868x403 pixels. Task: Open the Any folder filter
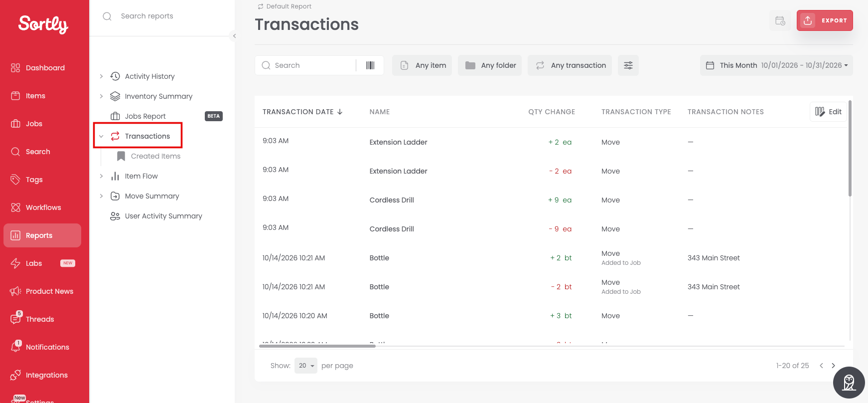[490, 65]
